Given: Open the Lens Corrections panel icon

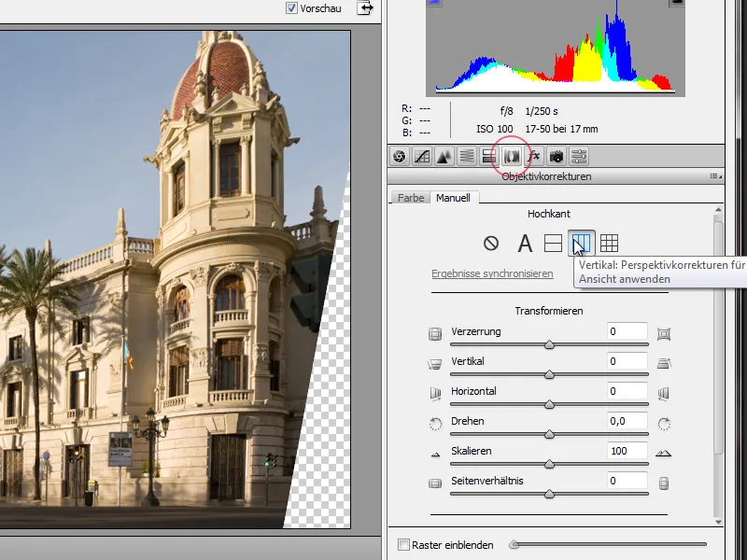Looking at the screenshot, I should pyautogui.click(x=511, y=156).
